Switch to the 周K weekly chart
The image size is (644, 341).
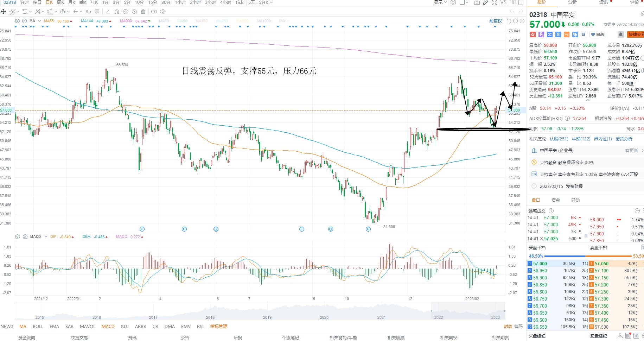coord(60,2)
